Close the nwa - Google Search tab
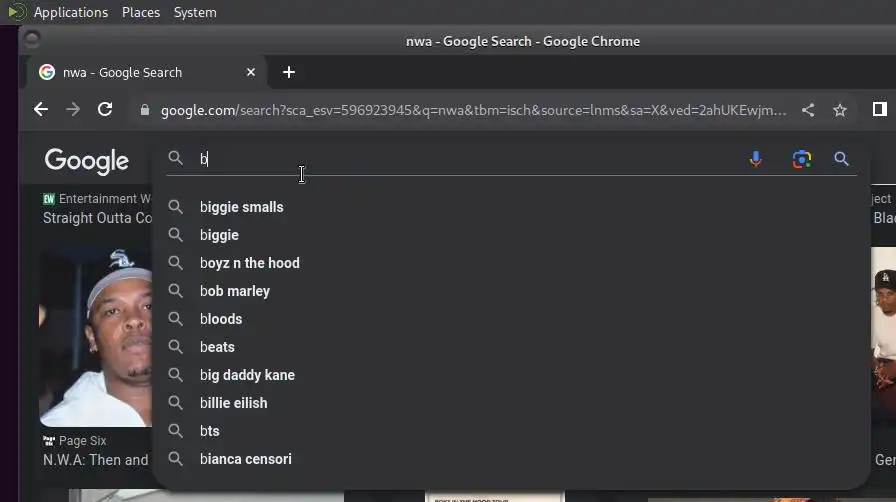This screenshot has width=896, height=502. [251, 72]
